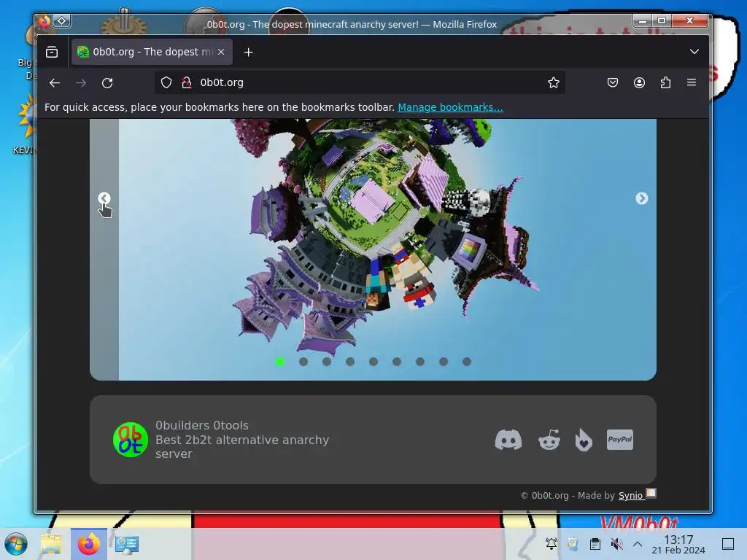Reload the 0b0t.org page

[107, 83]
